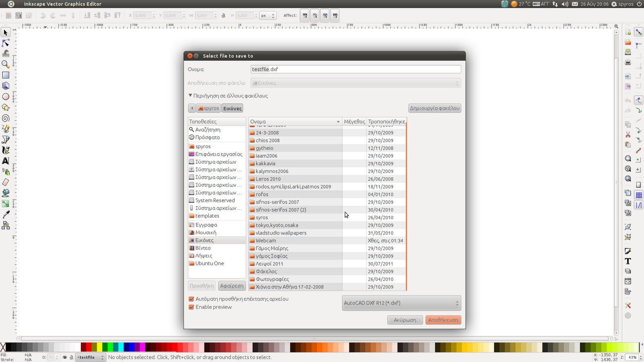Toggle affect stroke width scaling button
The image size is (644, 362).
pos(305,16)
